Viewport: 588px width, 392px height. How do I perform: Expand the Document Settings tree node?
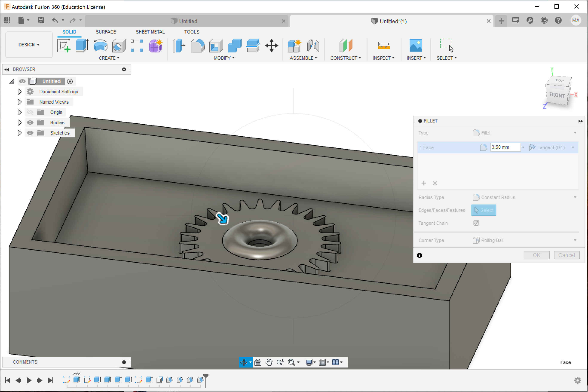point(19,92)
